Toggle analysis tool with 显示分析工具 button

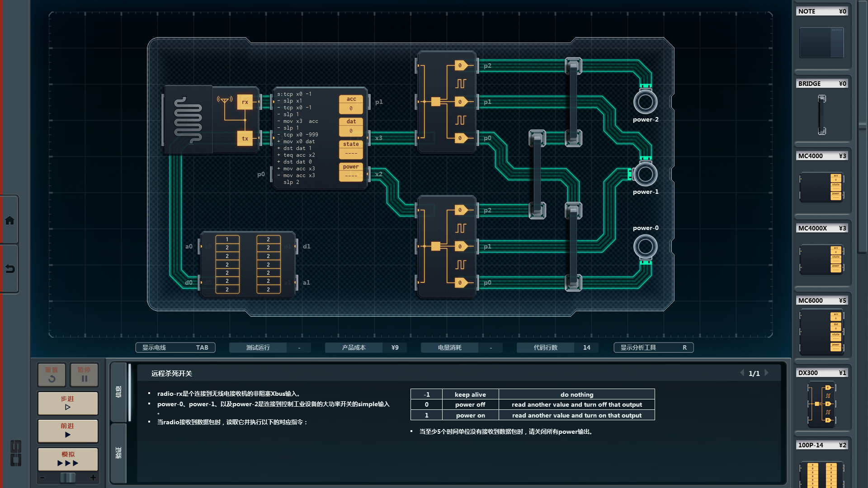[x=653, y=347]
